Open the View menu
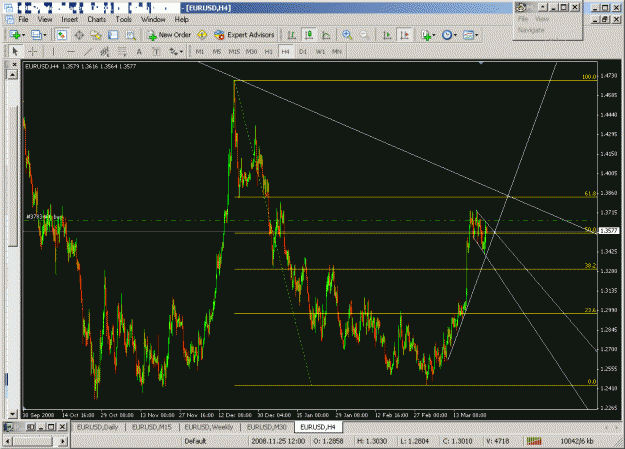 pos(45,19)
